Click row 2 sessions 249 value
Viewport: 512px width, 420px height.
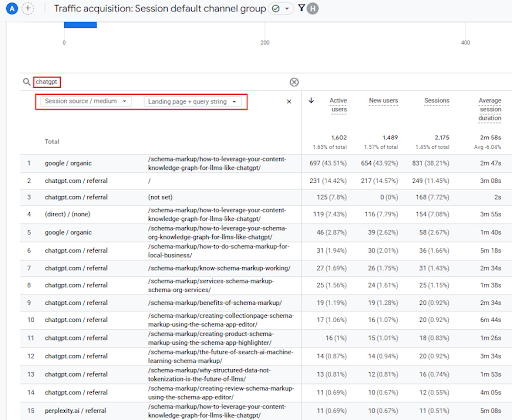point(431,181)
